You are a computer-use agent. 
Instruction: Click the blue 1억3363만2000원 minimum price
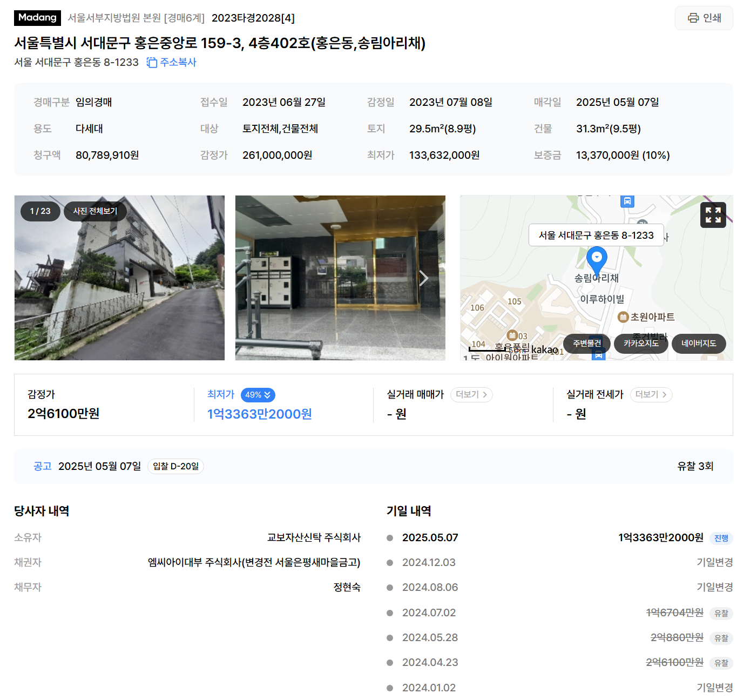(260, 414)
